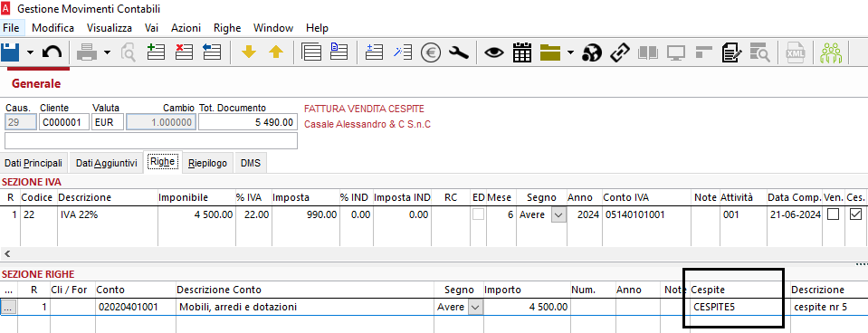Click the list with blue document icon
Screen dimensions: 868x333
click(x=339, y=52)
